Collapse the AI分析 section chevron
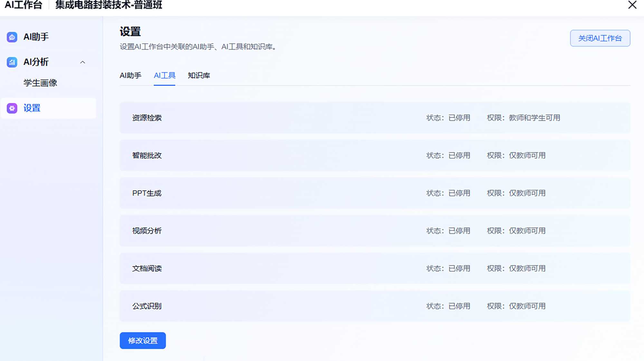Viewport: 644px width, 361px height. (x=83, y=62)
